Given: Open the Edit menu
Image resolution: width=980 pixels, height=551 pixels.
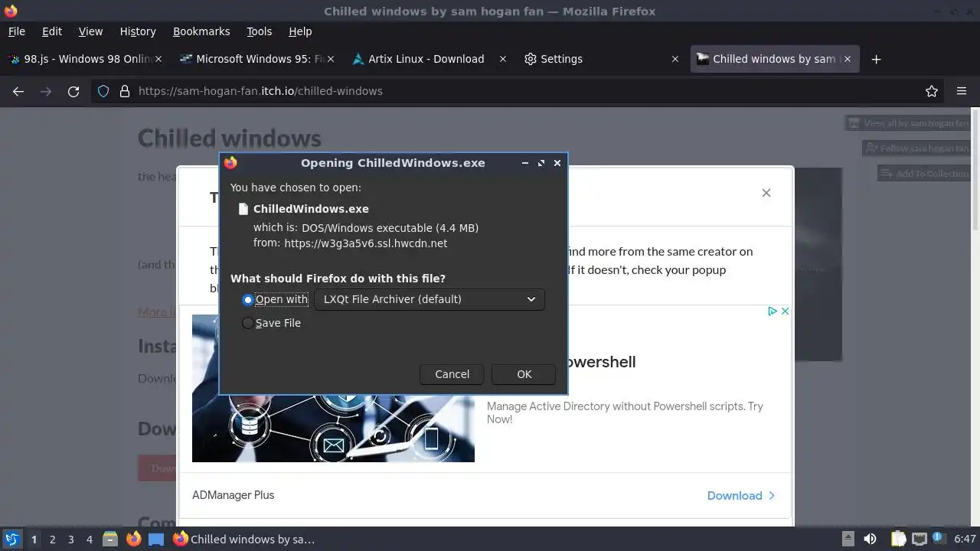Looking at the screenshot, I should point(52,31).
